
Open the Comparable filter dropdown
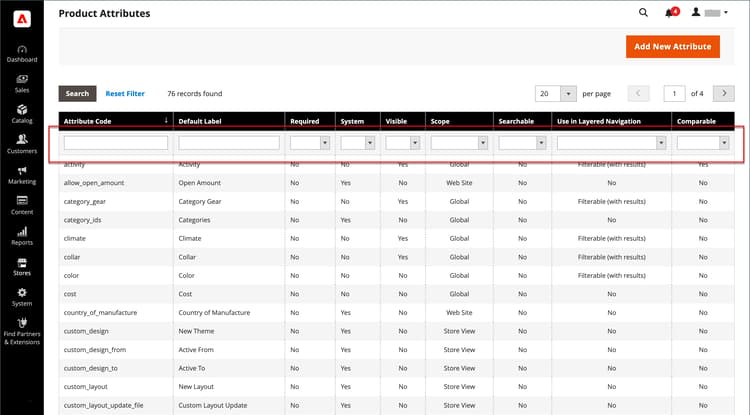703,142
